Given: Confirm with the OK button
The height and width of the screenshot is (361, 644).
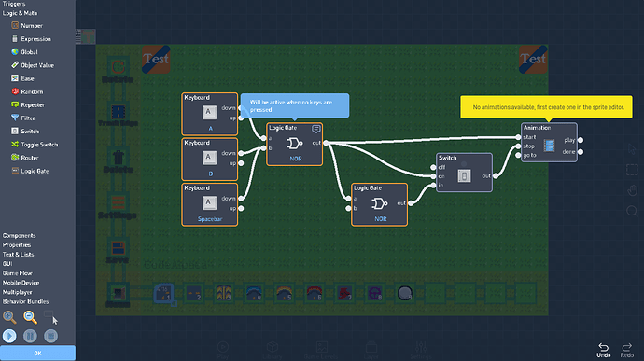Looking at the screenshot, I should click(37, 354).
